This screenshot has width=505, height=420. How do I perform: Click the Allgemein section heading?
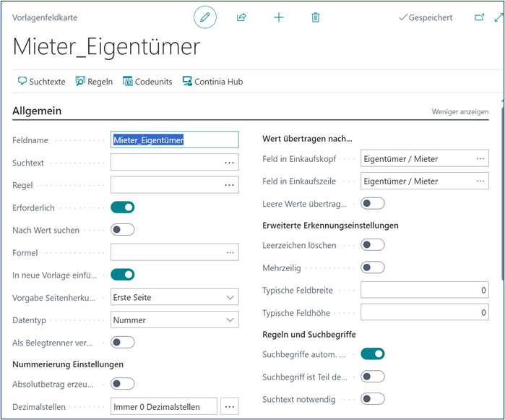coord(37,111)
